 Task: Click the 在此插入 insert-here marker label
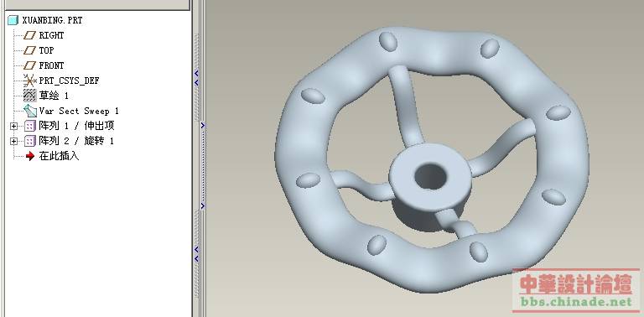pos(59,156)
